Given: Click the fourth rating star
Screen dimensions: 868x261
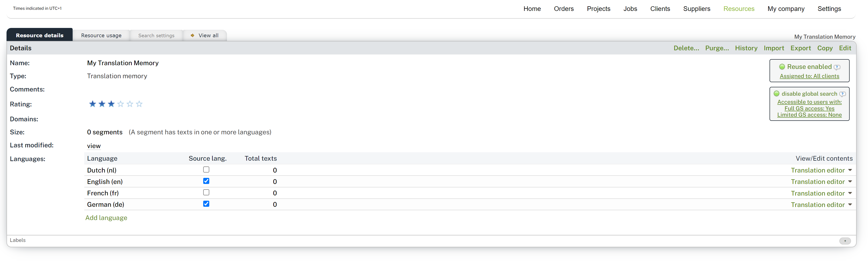Looking at the screenshot, I should 121,104.
